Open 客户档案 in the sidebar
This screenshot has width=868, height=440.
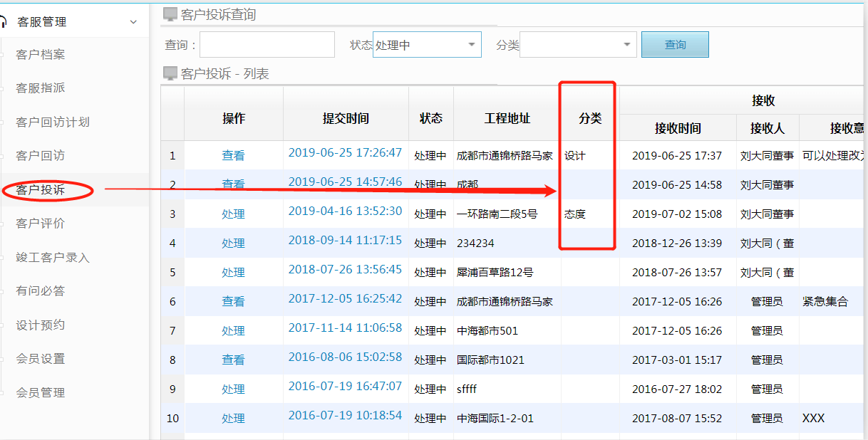coord(41,55)
